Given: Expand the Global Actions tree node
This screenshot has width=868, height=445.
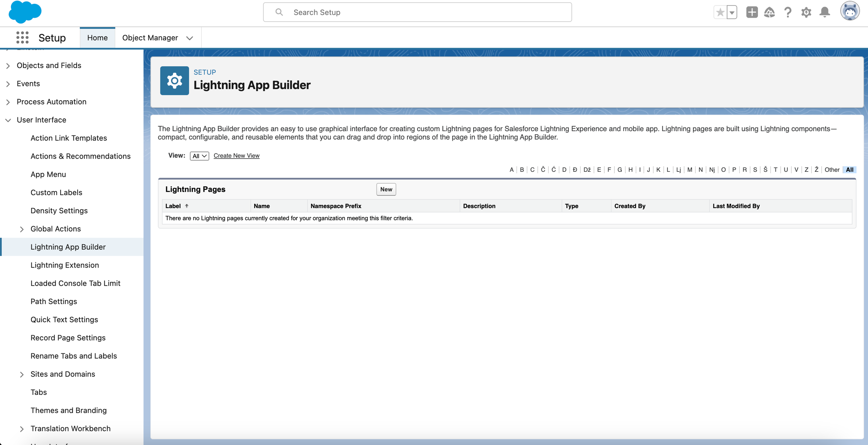Looking at the screenshot, I should click(21, 229).
